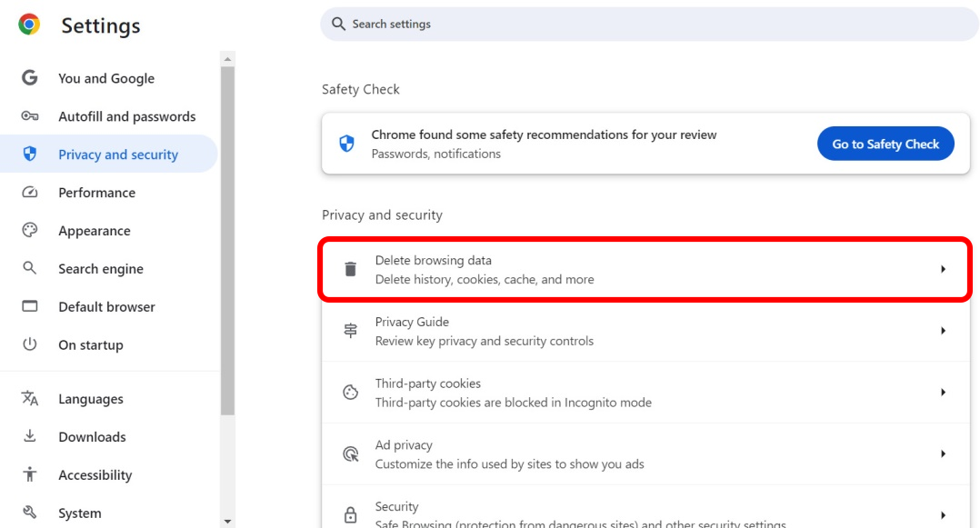Click the Google G icon in sidebar
Screen dimensions: 980x528
29,77
